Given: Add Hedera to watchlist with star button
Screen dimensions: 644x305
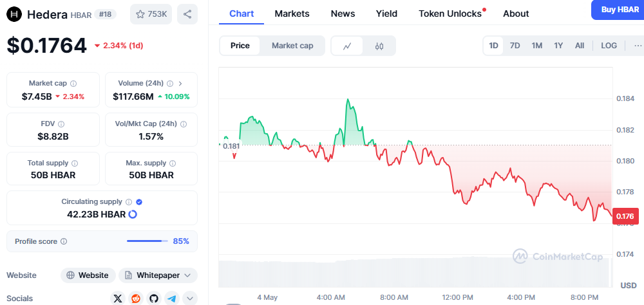Looking at the screenshot, I should (x=151, y=14).
